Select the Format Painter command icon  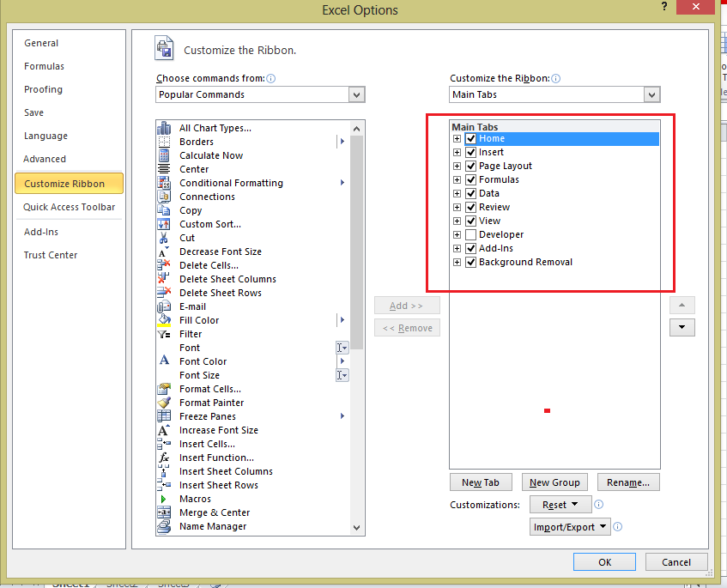coord(165,403)
